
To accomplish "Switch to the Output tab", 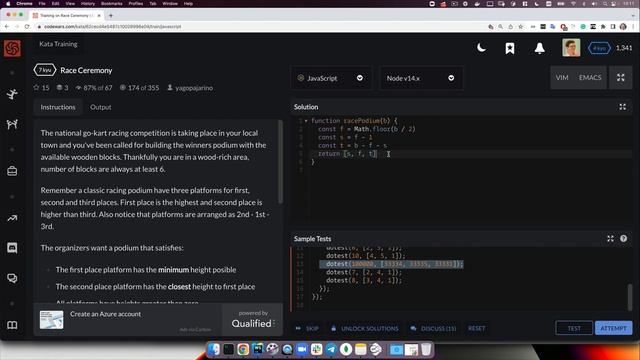I will (100, 107).
